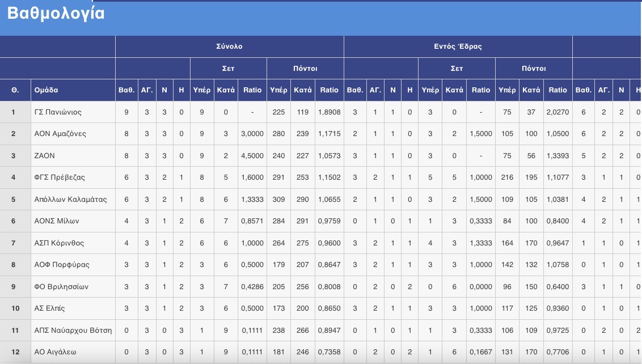642x364 pixels.
Task: Click Βριλησσίων set ratio 0,4286
Action: click(x=252, y=287)
